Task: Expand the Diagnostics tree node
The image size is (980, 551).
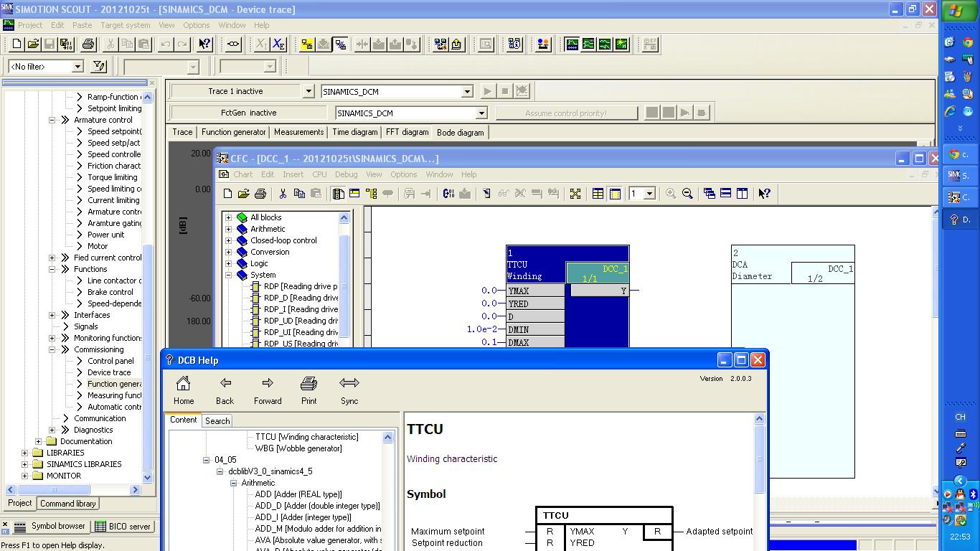Action: tap(52, 430)
